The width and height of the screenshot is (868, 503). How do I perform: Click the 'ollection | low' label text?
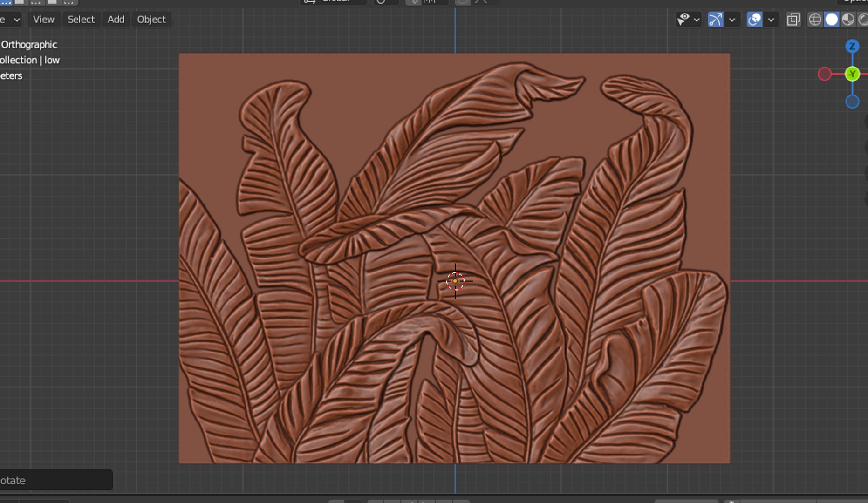point(30,60)
